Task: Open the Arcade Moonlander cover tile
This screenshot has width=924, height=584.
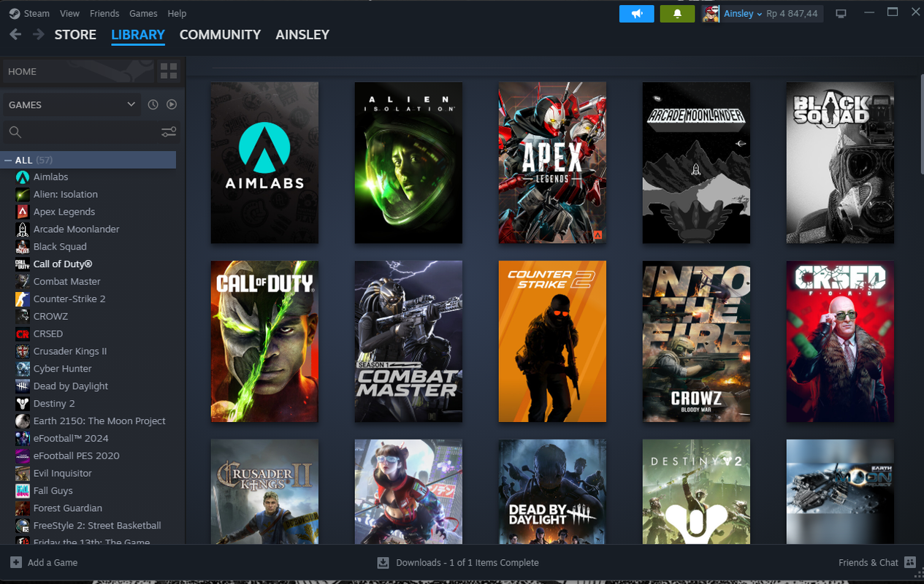Action: 696,163
